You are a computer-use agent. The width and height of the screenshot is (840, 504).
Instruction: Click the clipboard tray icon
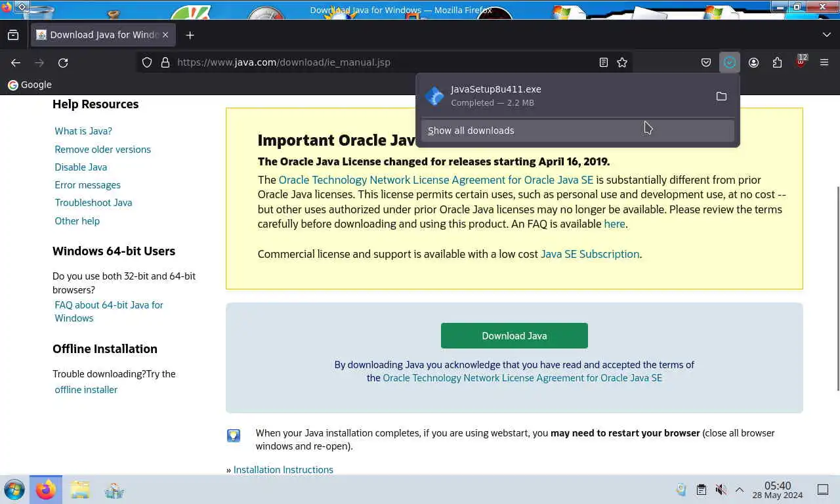(701, 490)
